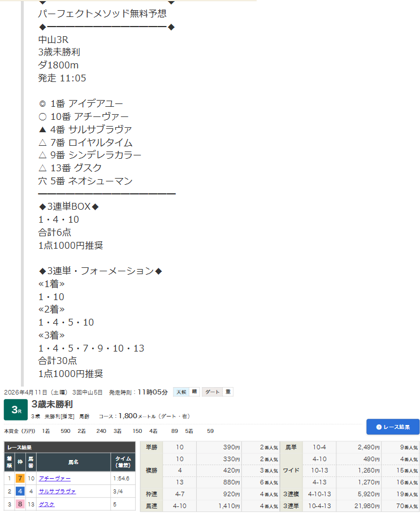420x516 pixels.
Task: Select the 馬名 column header
Action: pyautogui.click(x=73, y=462)
